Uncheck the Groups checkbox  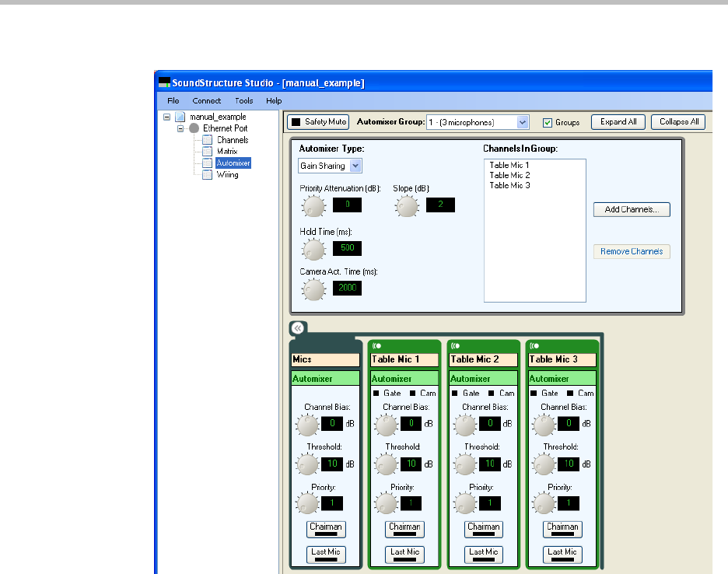click(548, 123)
